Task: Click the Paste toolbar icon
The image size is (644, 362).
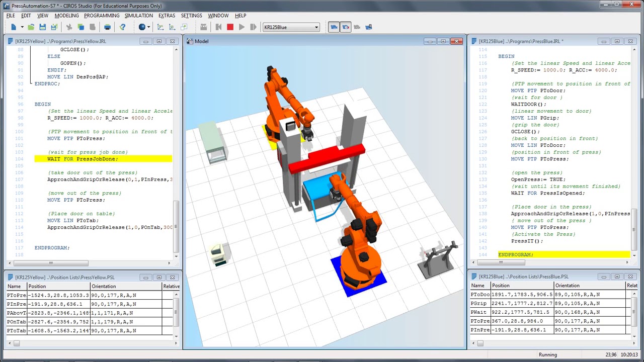Action: pos(92,27)
